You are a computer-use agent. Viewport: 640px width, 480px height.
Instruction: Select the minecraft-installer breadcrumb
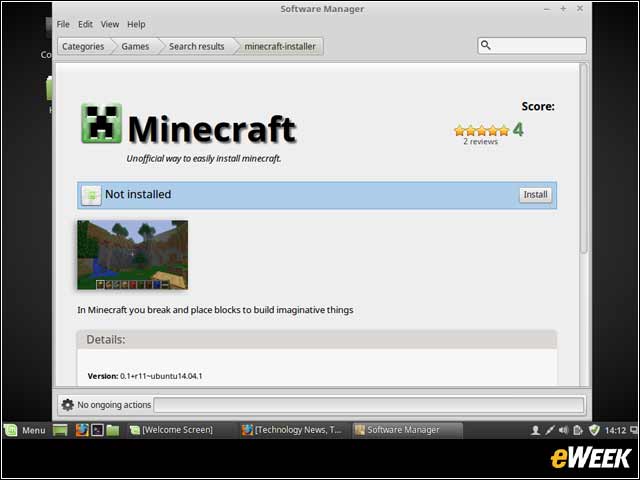[280, 47]
